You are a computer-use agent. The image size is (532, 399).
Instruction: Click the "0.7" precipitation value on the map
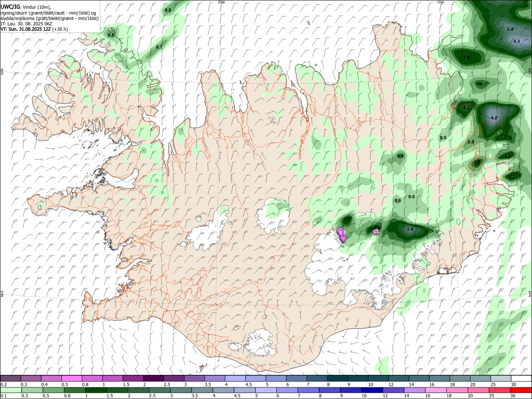pos(159,47)
